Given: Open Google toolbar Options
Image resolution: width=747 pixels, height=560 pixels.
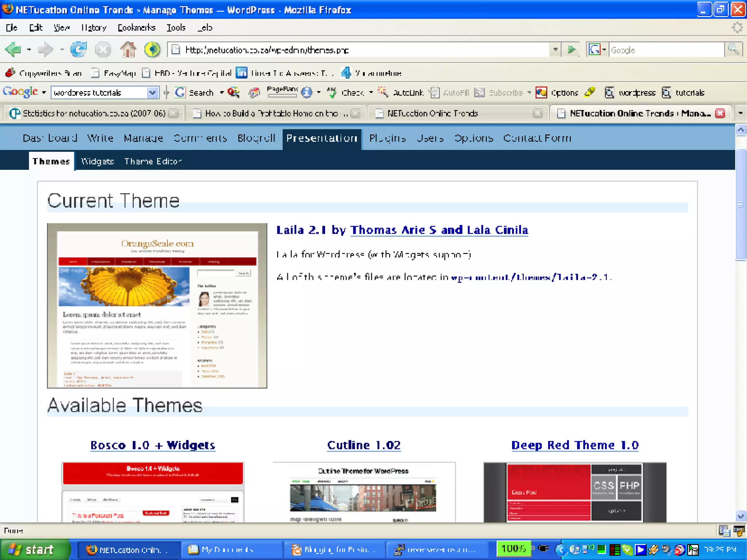Looking at the screenshot, I should (558, 93).
